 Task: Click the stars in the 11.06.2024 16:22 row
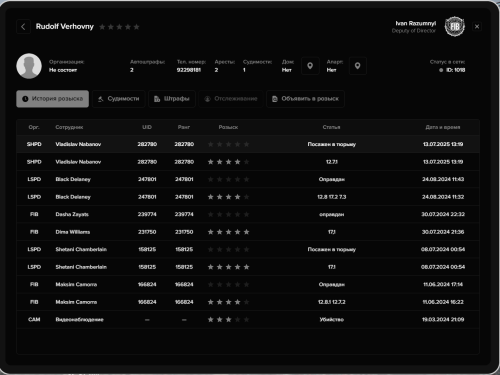click(x=228, y=302)
